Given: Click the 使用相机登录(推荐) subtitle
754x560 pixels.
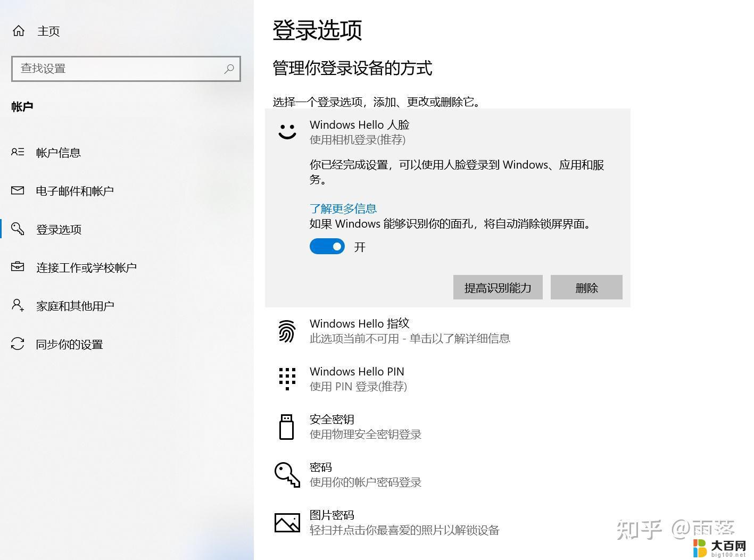Looking at the screenshot, I should tap(358, 140).
